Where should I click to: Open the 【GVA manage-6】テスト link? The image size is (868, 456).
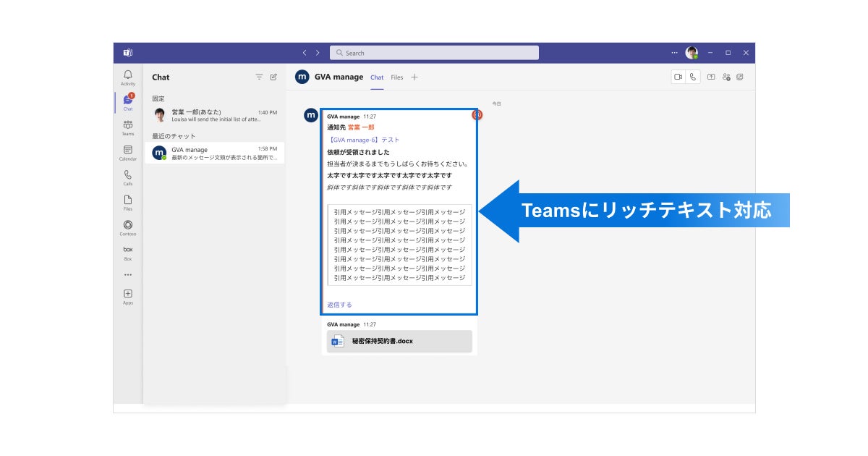pyautogui.click(x=363, y=140)
